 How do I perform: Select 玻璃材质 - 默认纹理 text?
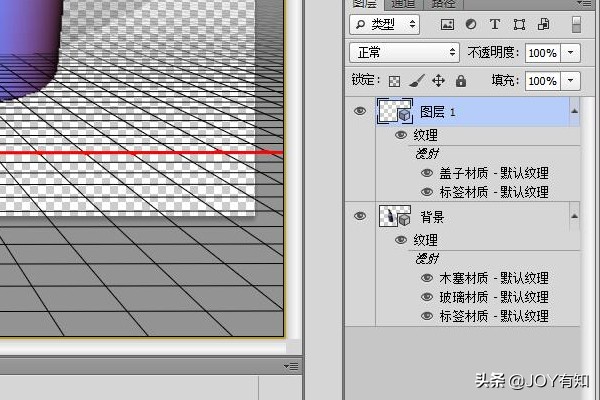coord(494,297)
